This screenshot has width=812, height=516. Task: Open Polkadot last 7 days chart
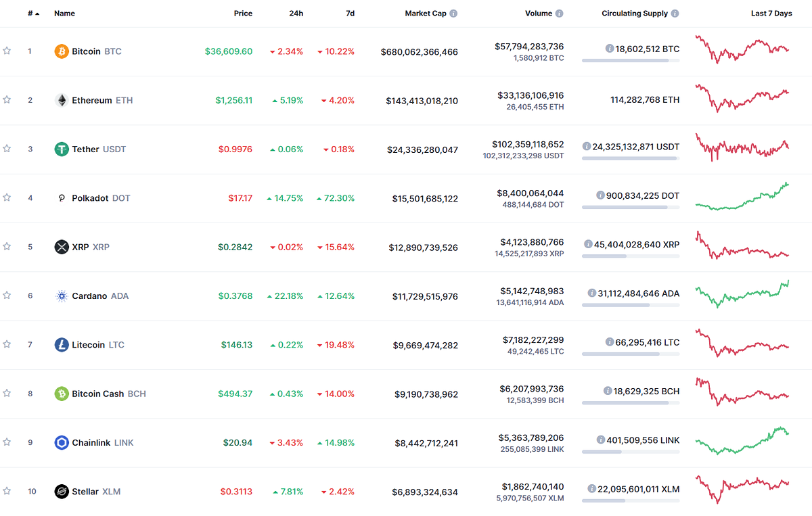(742, 196)
